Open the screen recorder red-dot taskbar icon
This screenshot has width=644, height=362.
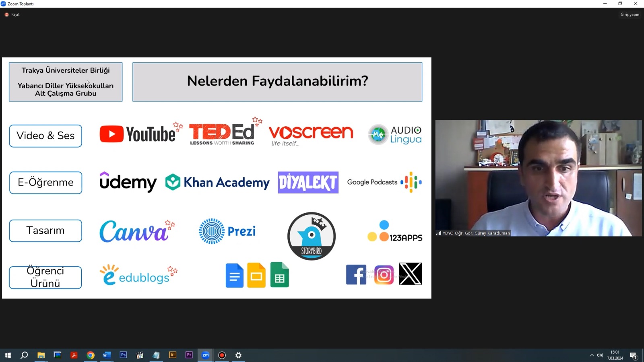pyautogui.click(x=222, y=355)
